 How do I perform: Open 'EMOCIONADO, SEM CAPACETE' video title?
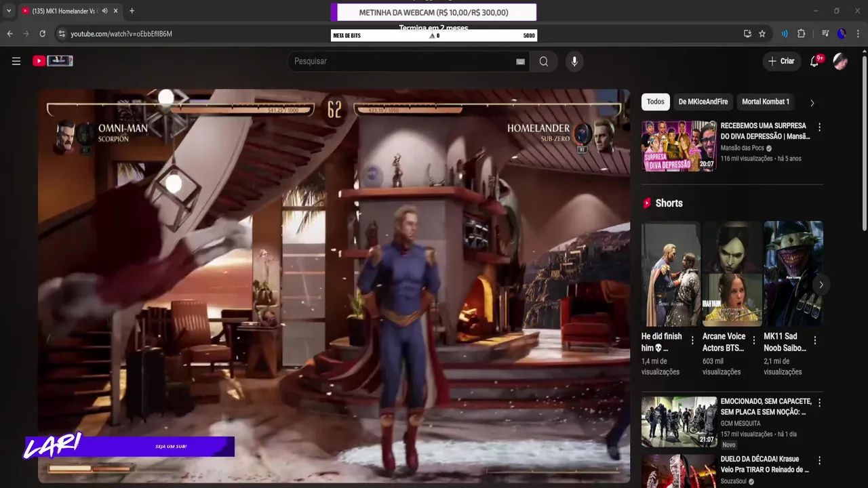tap(766, 407)
